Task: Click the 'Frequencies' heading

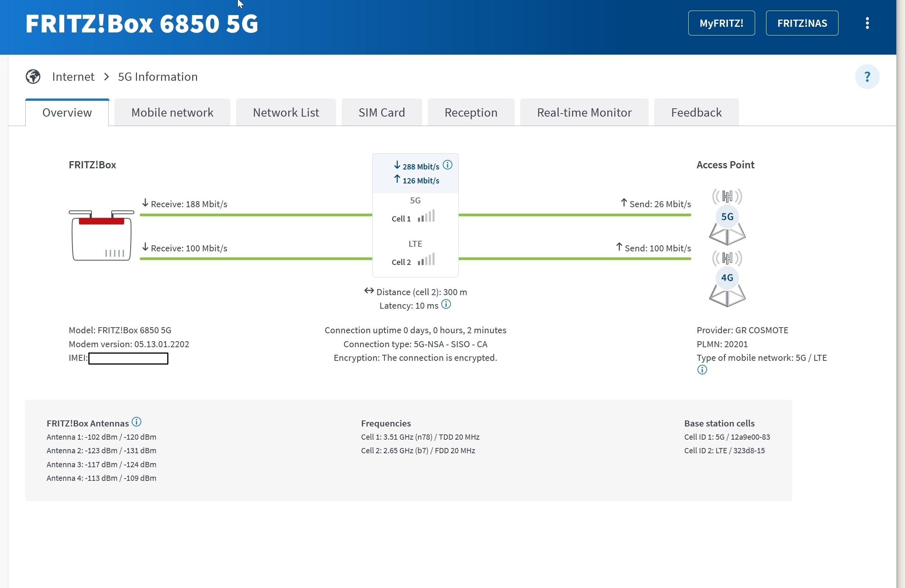Action: [386, 423]
